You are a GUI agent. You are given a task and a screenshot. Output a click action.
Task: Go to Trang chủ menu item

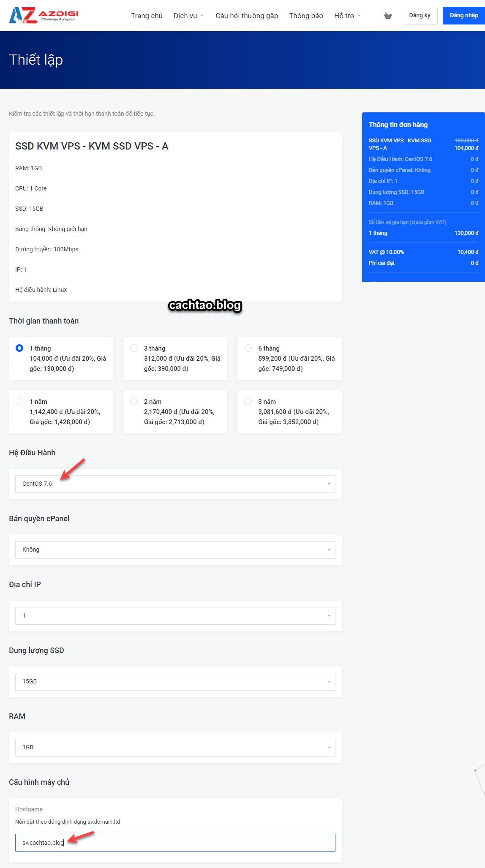point(147,16)
